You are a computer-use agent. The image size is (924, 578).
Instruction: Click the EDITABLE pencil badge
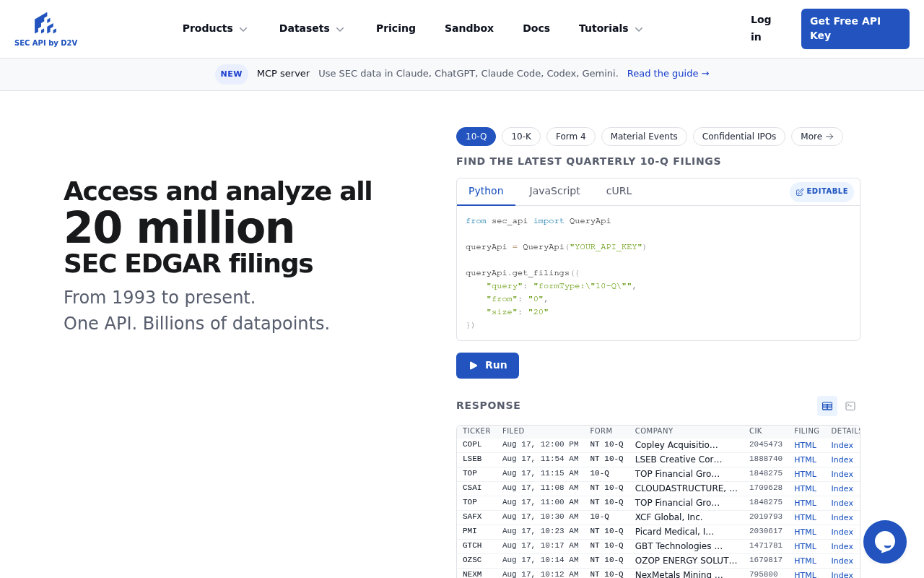coord(821,191)
